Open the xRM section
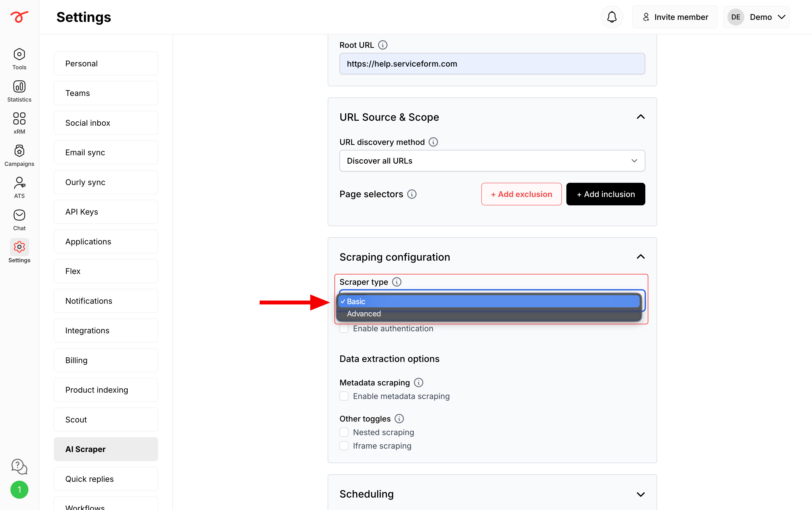 (x=19, y=123)
